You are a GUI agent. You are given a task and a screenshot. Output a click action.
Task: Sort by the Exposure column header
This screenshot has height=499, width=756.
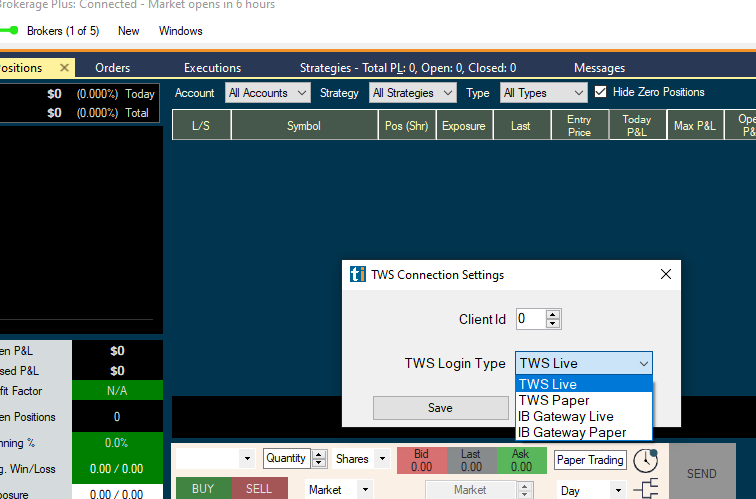click(464, 125)
